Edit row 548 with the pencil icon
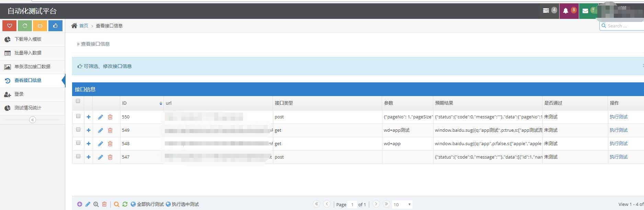This screenshot has height=210, width=644. tap(101, 144)
